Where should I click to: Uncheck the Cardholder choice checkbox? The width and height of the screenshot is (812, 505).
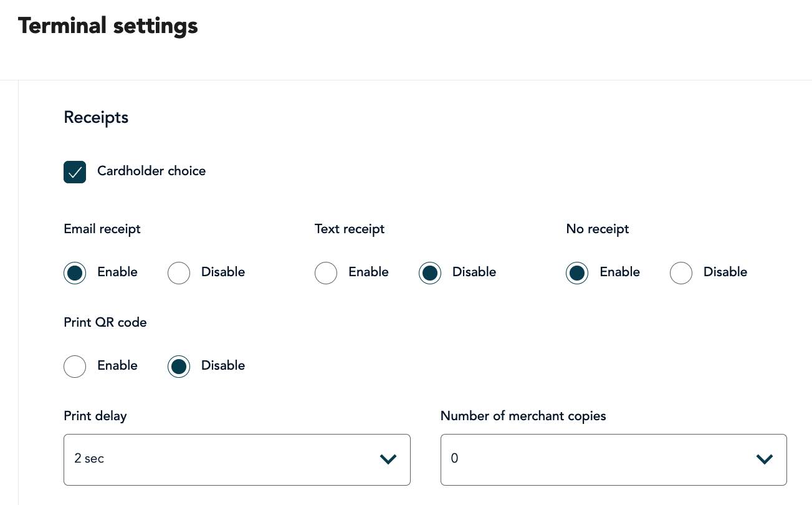click(x=75, y=172)
